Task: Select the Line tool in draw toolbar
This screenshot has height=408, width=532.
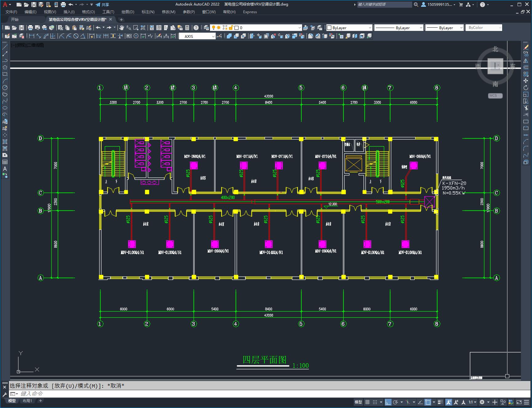Action: pos(5,47)
